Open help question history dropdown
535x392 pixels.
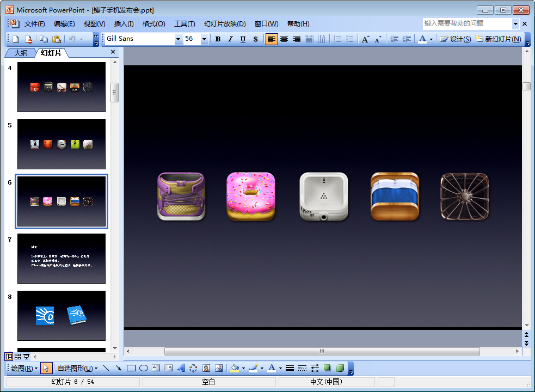pyautogui.click(x=515, y=23)
